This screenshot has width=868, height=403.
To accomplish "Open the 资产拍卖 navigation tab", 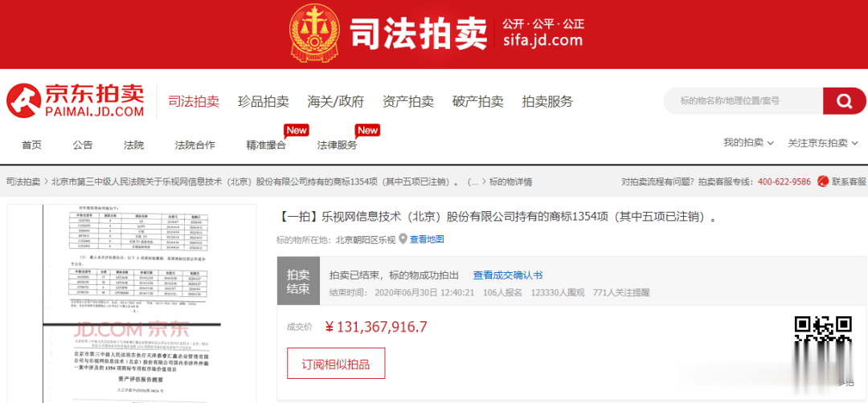I will pos(408,101).
